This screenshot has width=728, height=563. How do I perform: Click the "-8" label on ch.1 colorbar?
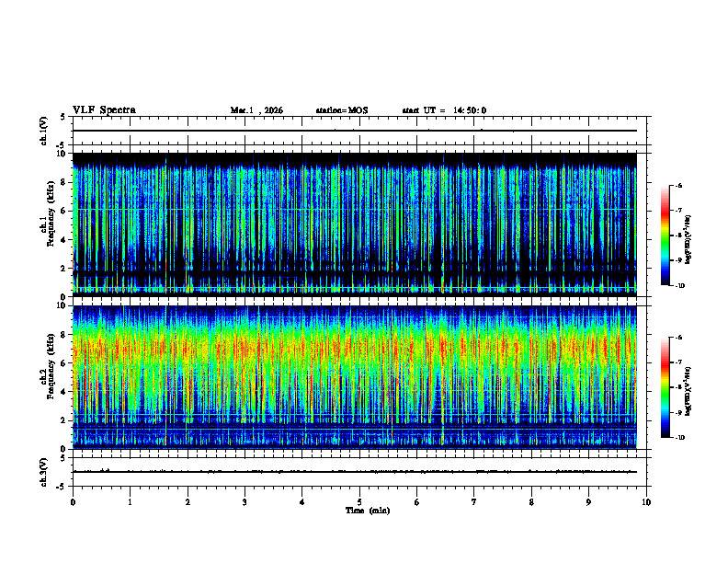point(678,236)
